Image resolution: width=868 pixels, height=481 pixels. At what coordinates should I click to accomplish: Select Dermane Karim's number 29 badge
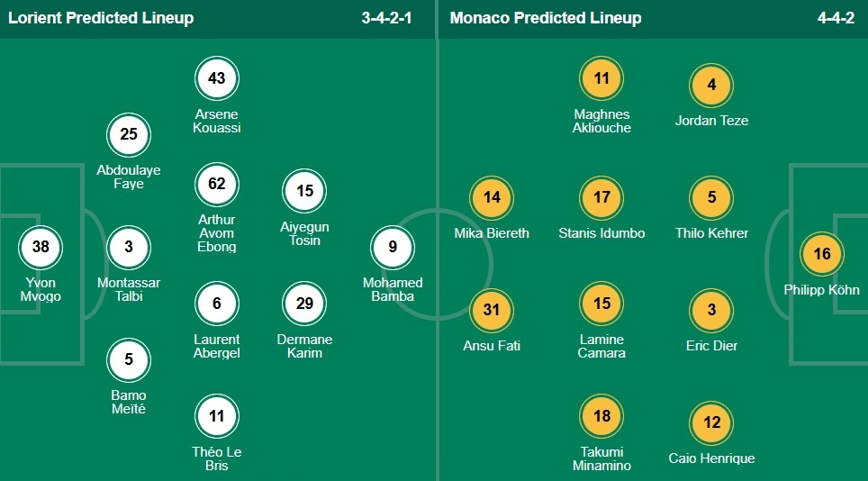(x=304, y=304)
